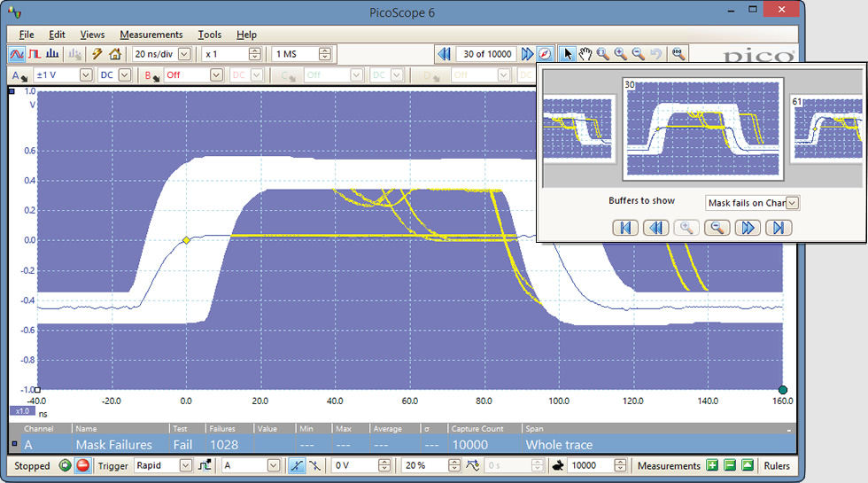Select rising edge trigger direction
This screenshot has width=868, height=483.
(297, 465)
